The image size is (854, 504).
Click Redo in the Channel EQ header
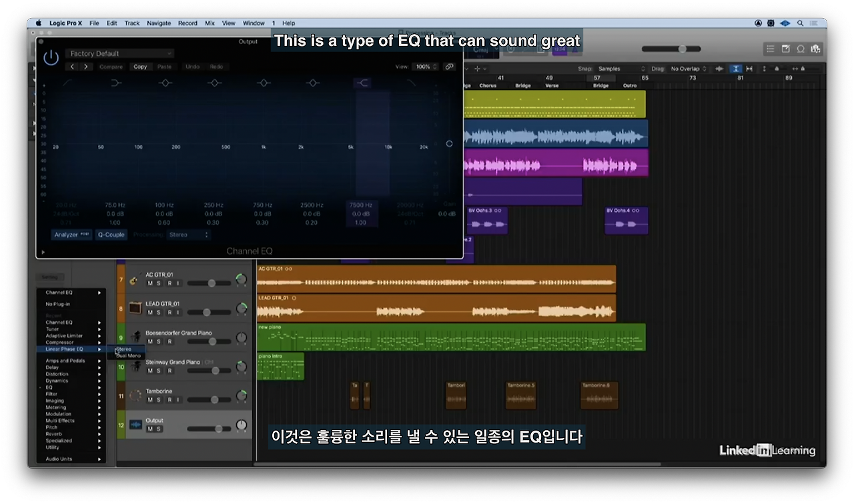216,67
